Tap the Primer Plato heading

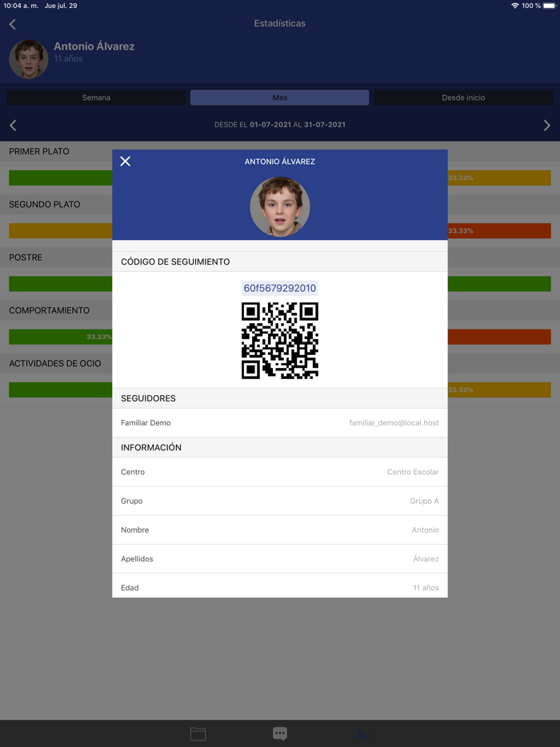pyautogui.click(x=39, y=151)
